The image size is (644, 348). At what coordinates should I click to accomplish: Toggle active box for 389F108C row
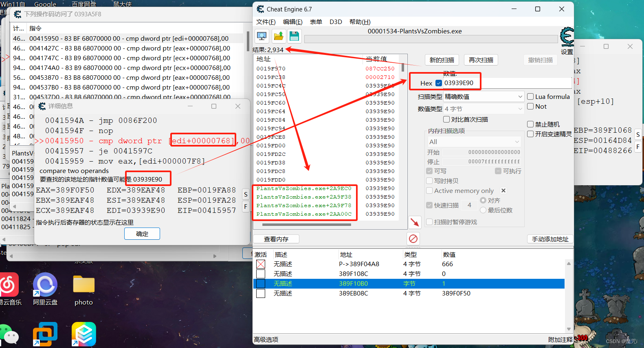[261, 274]
